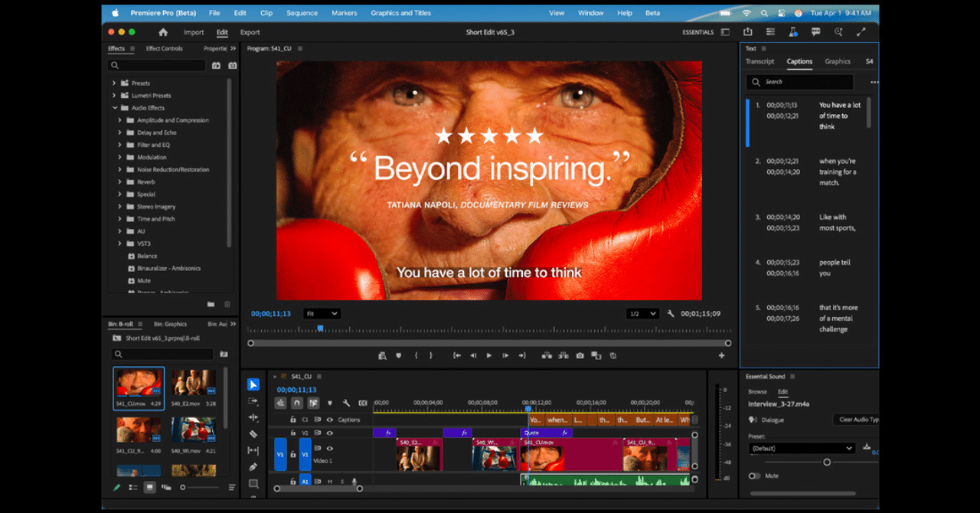Click the Home icon
This screenshot has height=513, width=980.
163,32
